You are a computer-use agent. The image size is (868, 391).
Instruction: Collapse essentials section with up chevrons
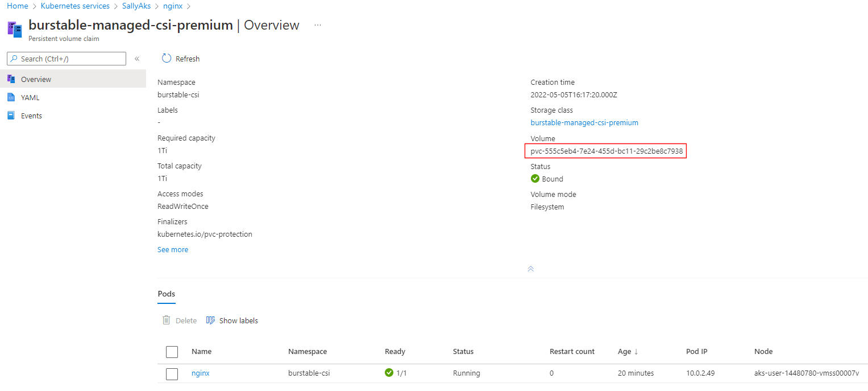pos(530,269)
